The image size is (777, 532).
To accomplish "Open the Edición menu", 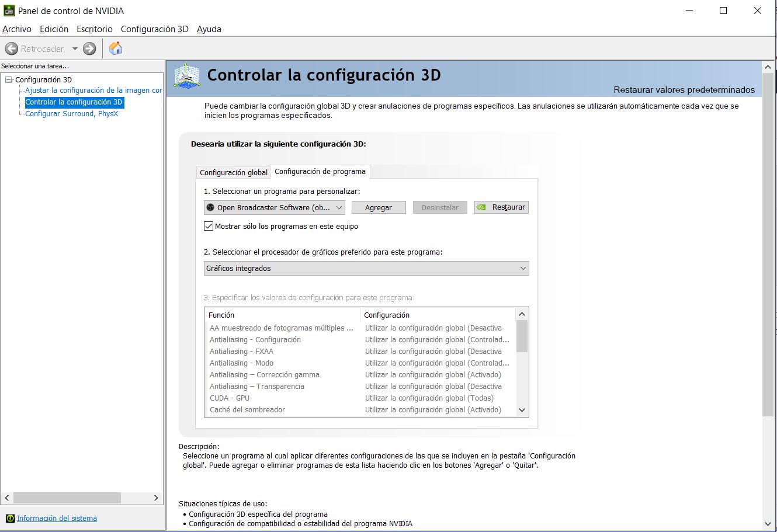I will click(54, 29).
